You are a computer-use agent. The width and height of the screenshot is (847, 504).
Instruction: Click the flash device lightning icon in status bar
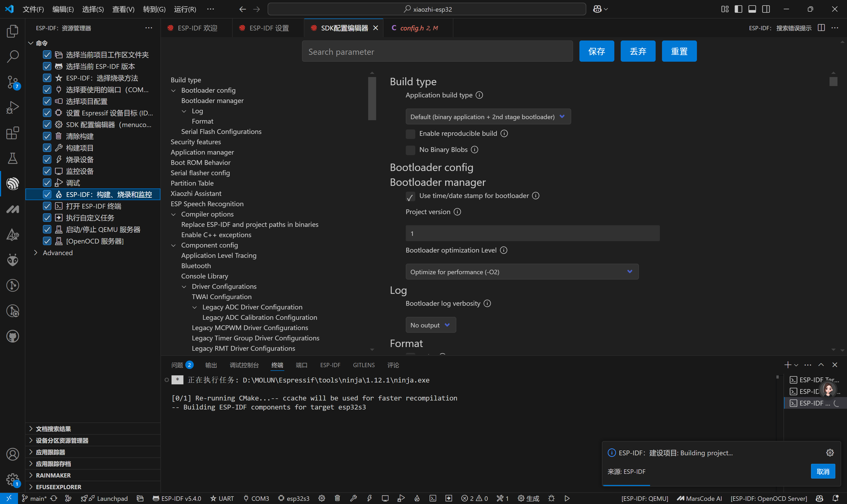click(x=369, y=498)
